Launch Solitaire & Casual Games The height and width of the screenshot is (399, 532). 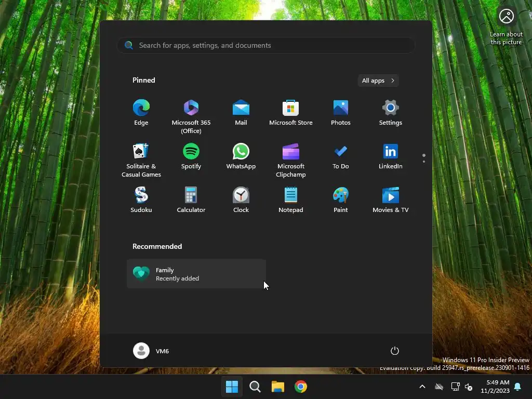click(141, 160)
